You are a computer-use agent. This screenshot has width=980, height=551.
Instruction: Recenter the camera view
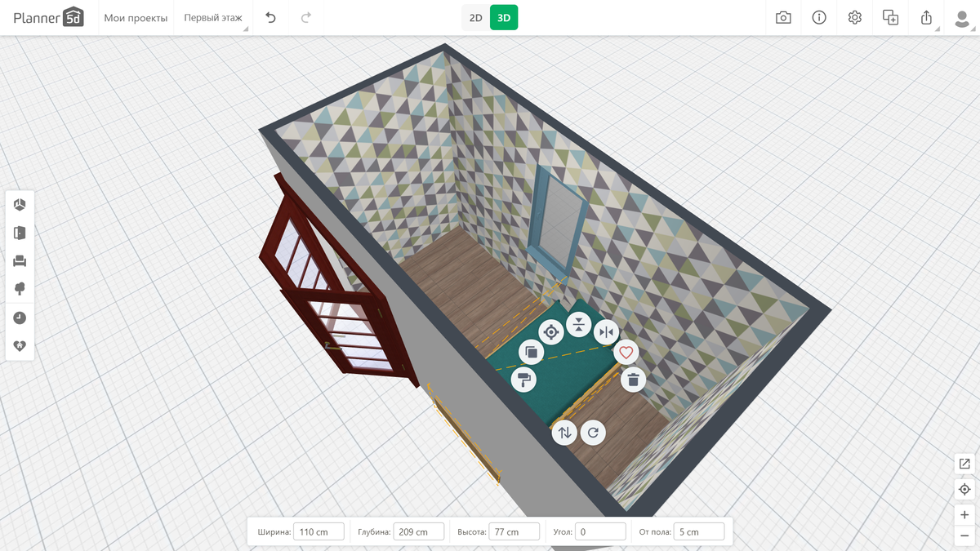(x=964, y=489)
